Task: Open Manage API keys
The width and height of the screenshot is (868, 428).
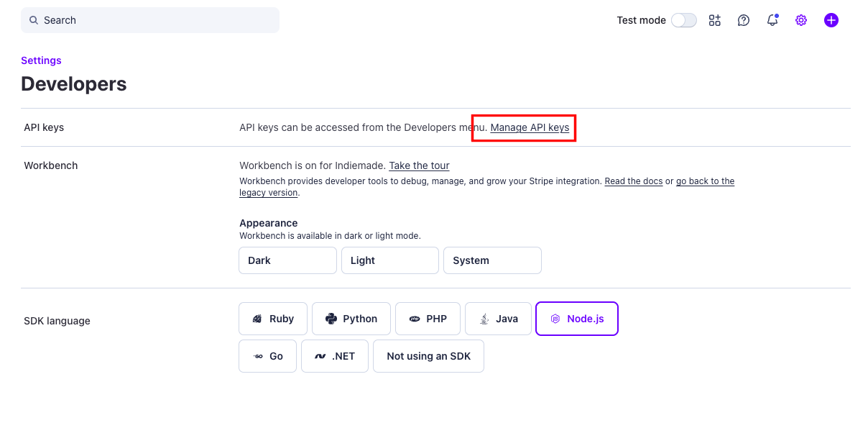Action: [x=531, y=127]
